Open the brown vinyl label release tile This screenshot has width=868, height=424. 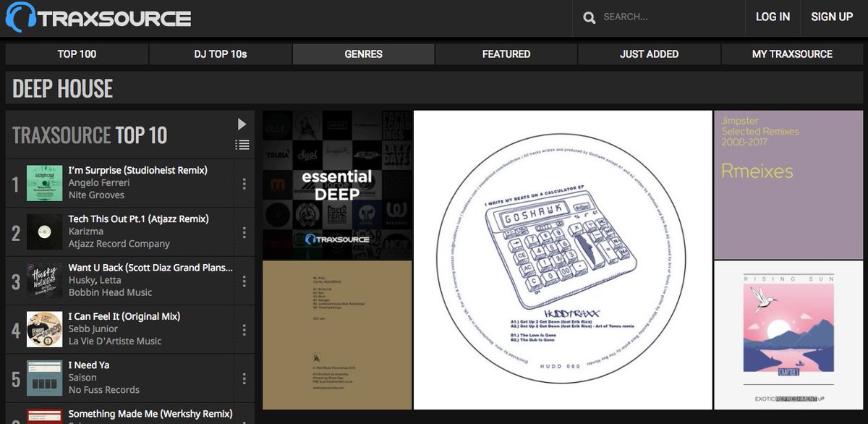337,335
